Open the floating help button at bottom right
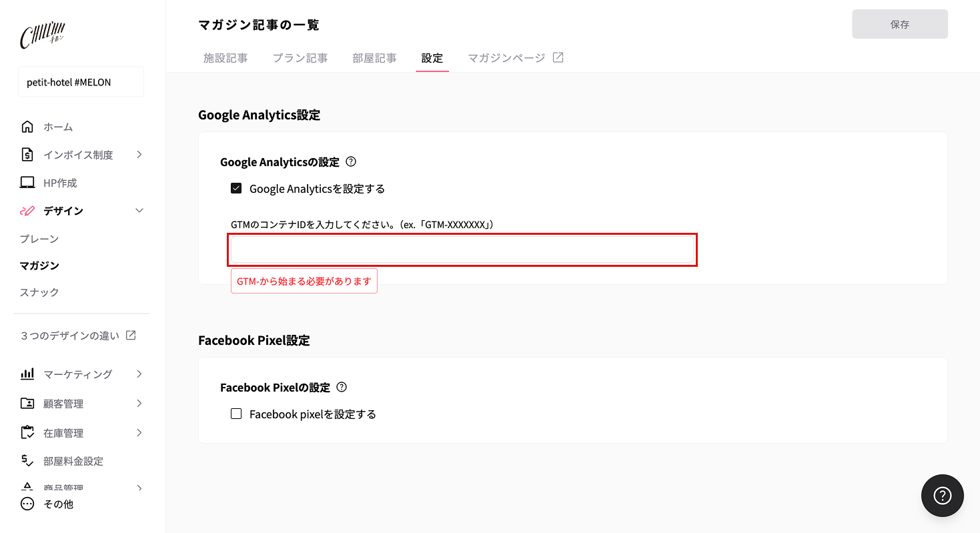This screenshot has height=533, width=980. point(942,496)
